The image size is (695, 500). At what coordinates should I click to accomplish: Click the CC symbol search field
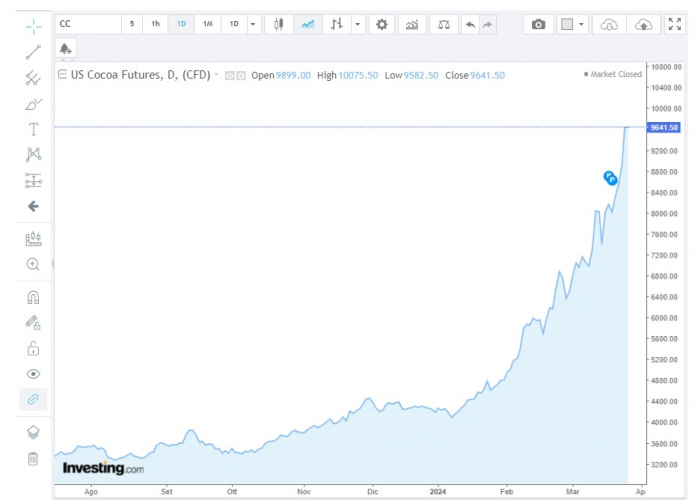[x=88, y=24]
